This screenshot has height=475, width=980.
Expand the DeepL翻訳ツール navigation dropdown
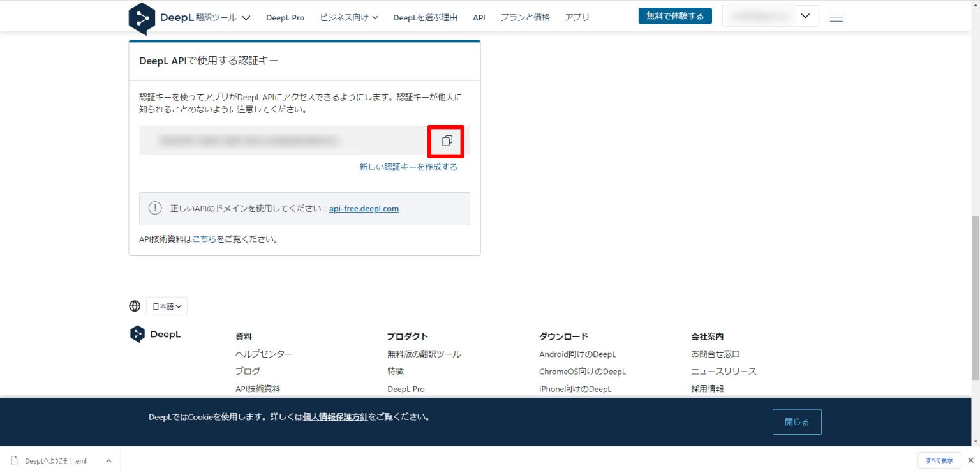click(x=205, y=17)
